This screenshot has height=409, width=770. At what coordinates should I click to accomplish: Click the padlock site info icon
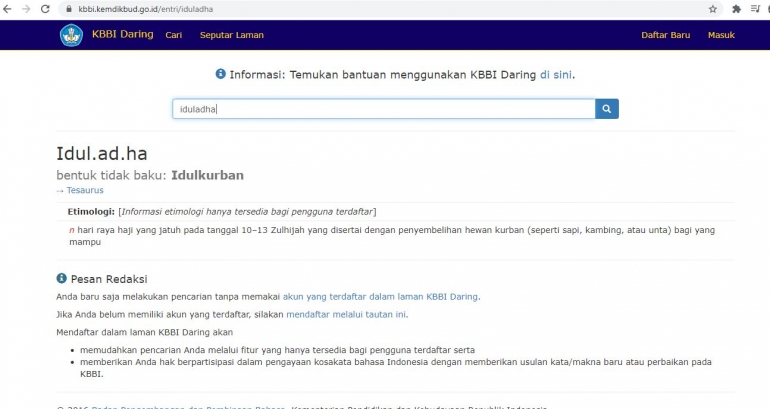[x=69, y=8]
